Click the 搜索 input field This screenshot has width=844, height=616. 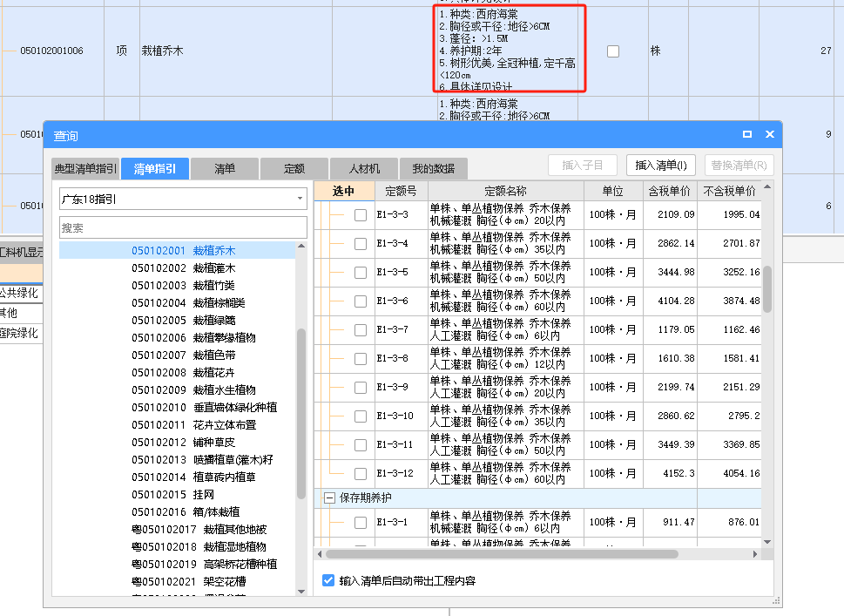183,227
